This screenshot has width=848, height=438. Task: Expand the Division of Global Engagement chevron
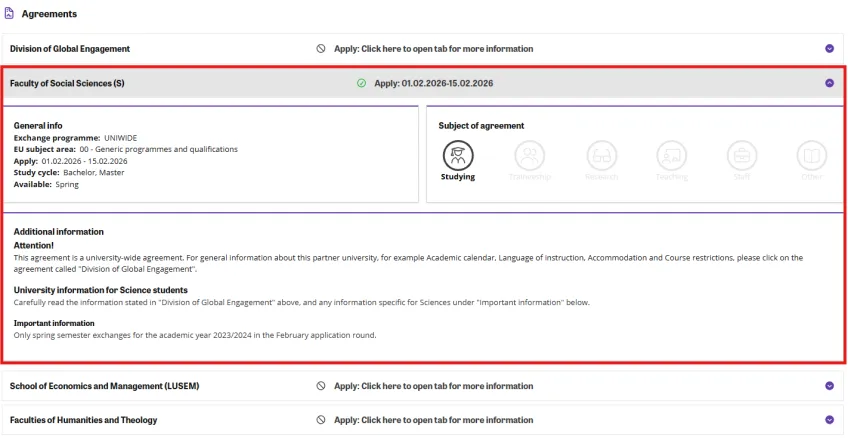(829, 48)
